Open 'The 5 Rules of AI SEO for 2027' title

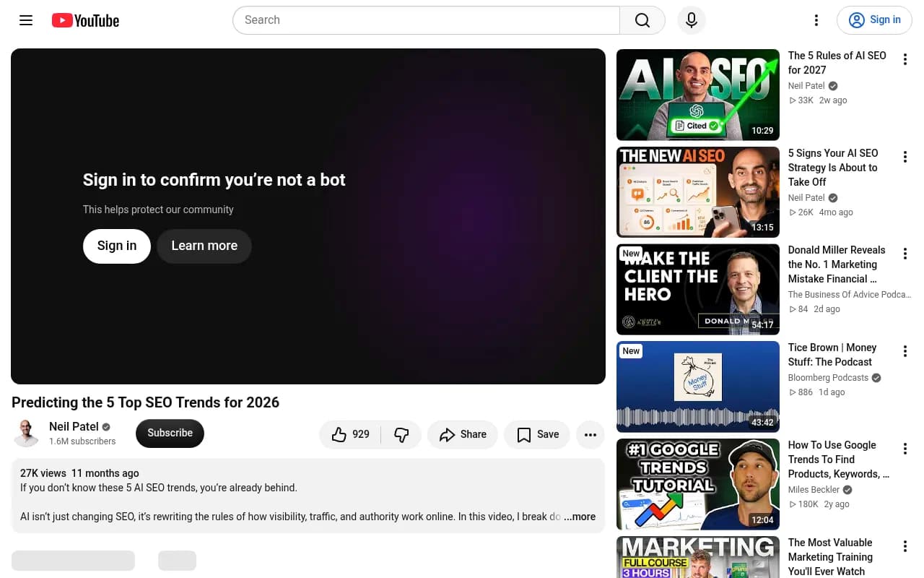point(837,63)
